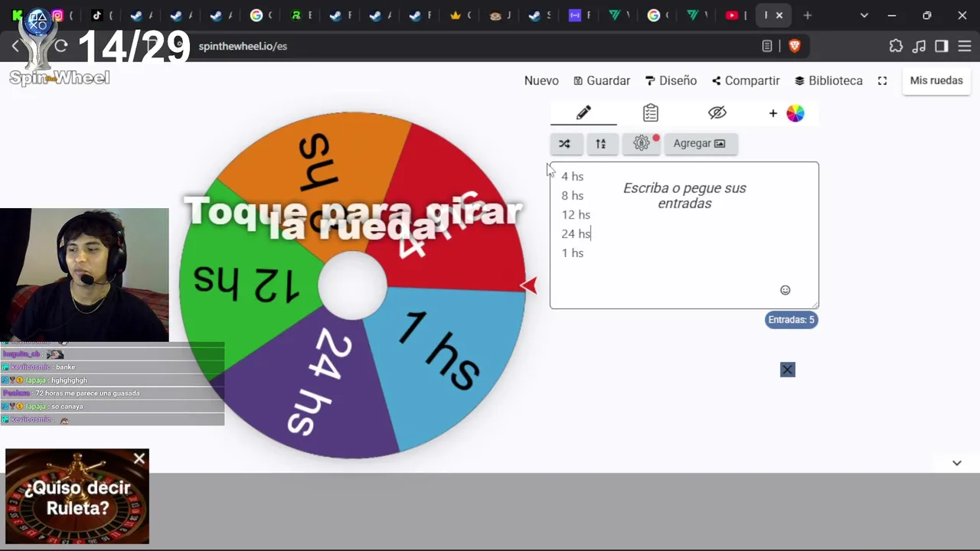Viewport: 980px width, 551px height.
Task: Open a new browser tab
Action: (x=807, y=15)
